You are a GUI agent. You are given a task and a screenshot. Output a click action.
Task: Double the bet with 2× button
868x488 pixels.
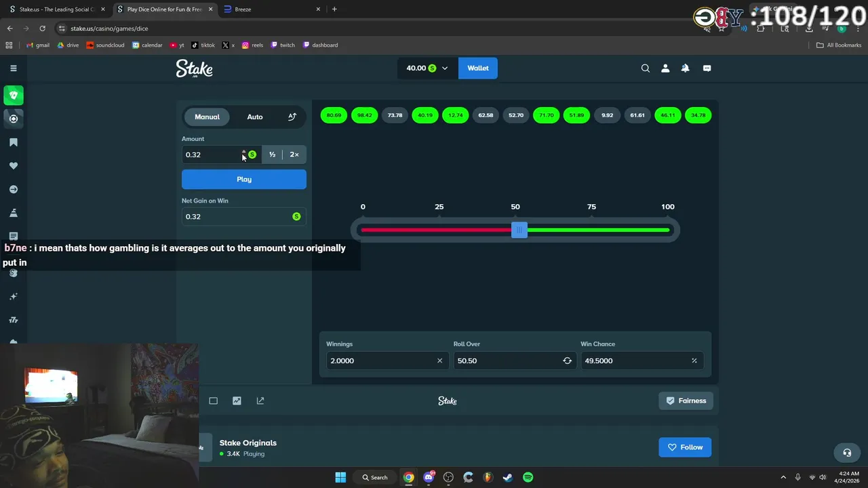pyautogui.click(x=294, y=155)
